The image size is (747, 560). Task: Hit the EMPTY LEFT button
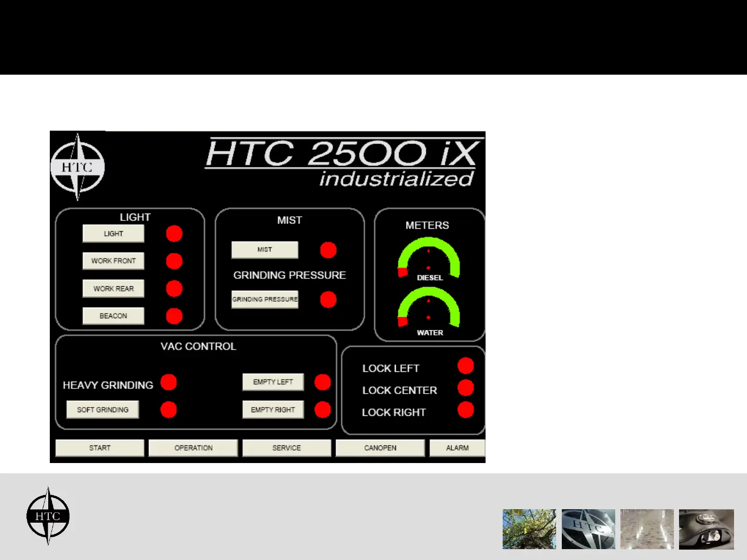pyautogui.click(x=273, y=382)
